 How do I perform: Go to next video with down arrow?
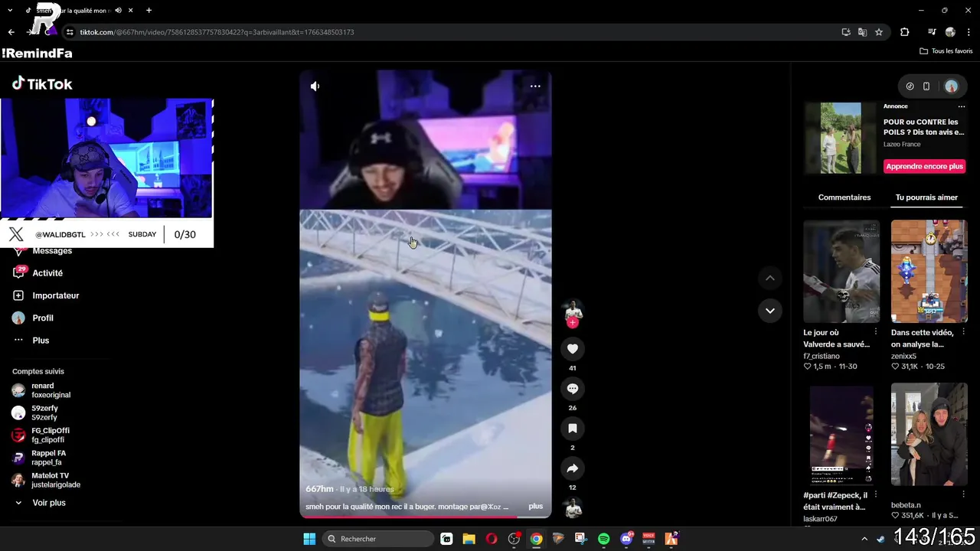tap(770, 311)
